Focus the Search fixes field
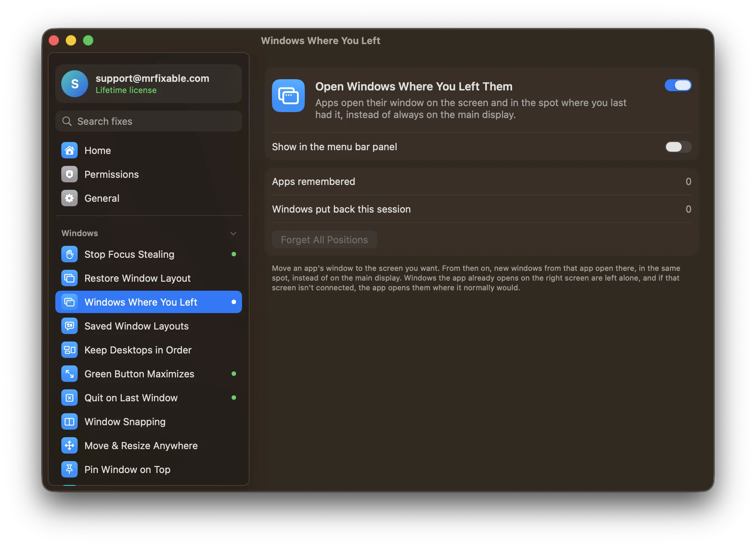Screen dimensions: 756x547 [149, 121]
